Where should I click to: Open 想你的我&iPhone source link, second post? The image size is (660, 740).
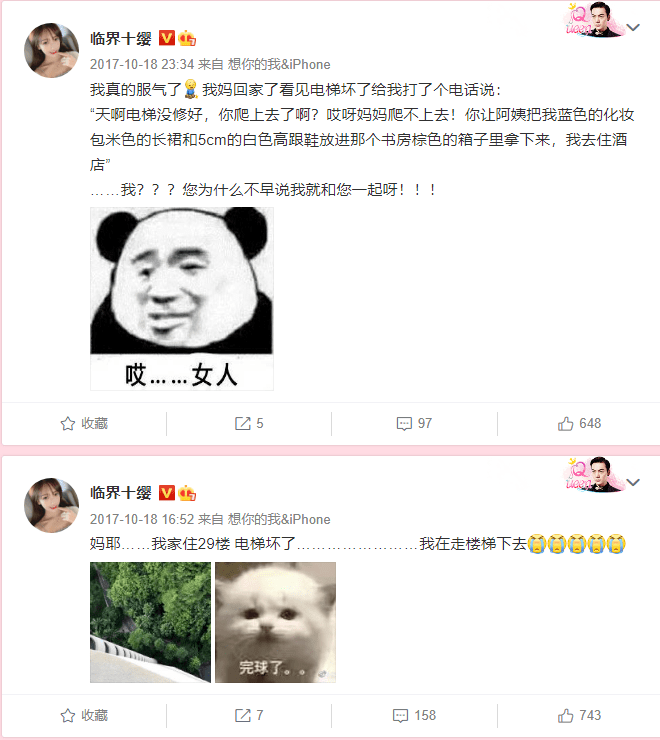[x=279, y=519]
